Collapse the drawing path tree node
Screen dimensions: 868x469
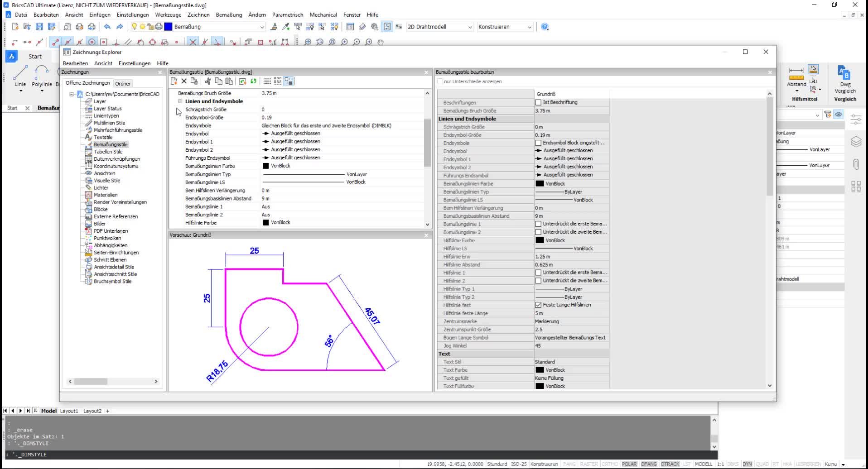(x=72, y=94)
